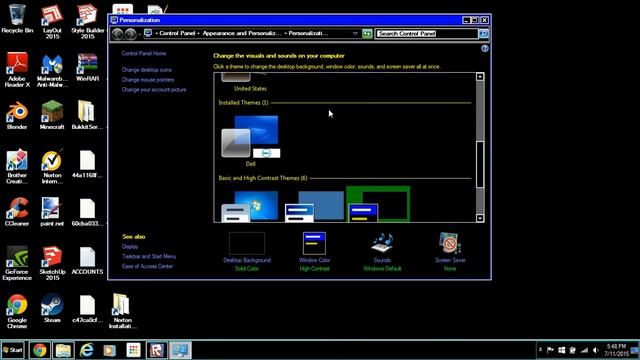Click Control Panel breadcrumb in address bar

pyautogui.click(x=177, y=33)
